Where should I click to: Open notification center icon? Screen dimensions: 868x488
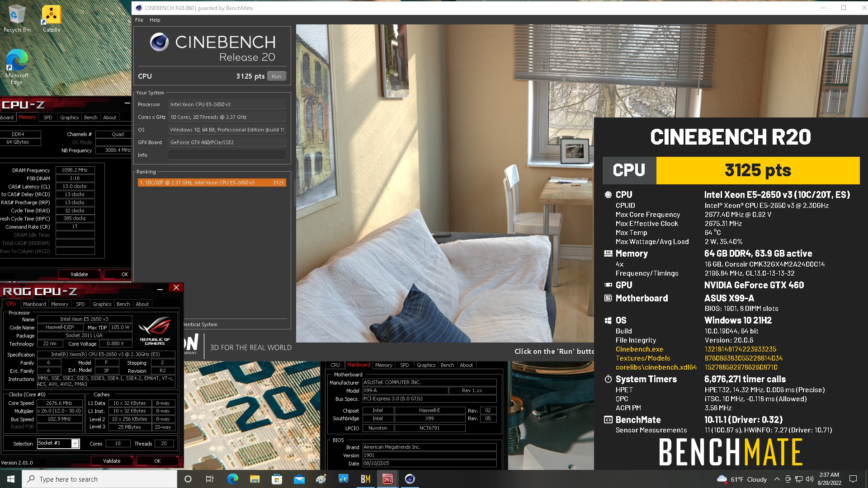(853, 479)
